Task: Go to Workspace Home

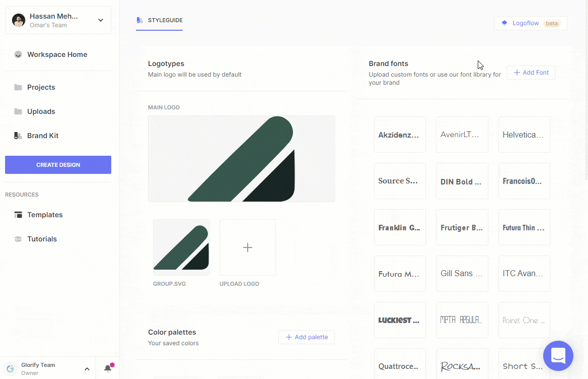Action: click(x=58, y=55)
